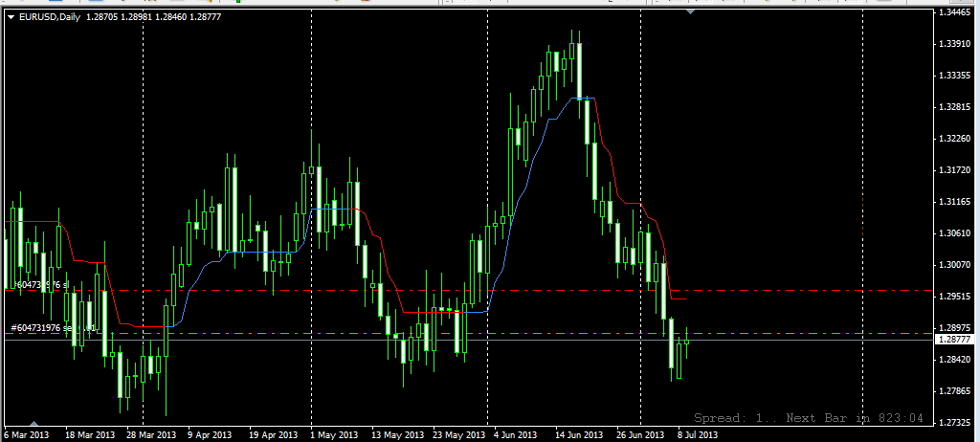980x442 pixels.
Task: Toggle the triangle beside EURUSD,Daily title
Action: (11, 17)
